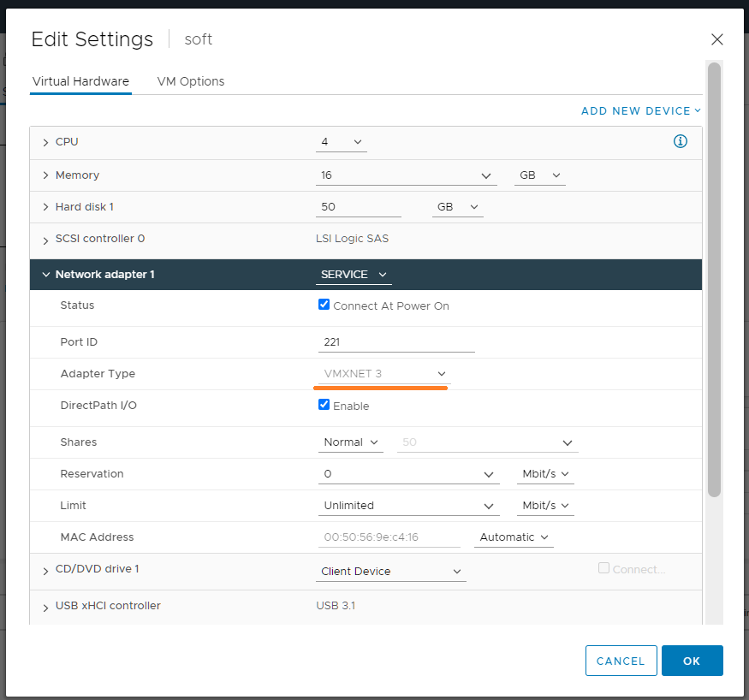The height and width of the screenshot is (700, 749).
Task: Toggle Connect At Power On checkbox
Action: 324,305
